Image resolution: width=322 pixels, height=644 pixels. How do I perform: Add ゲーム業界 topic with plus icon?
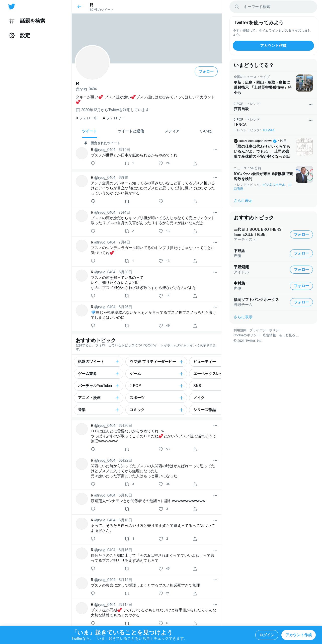tap(118, 374)
